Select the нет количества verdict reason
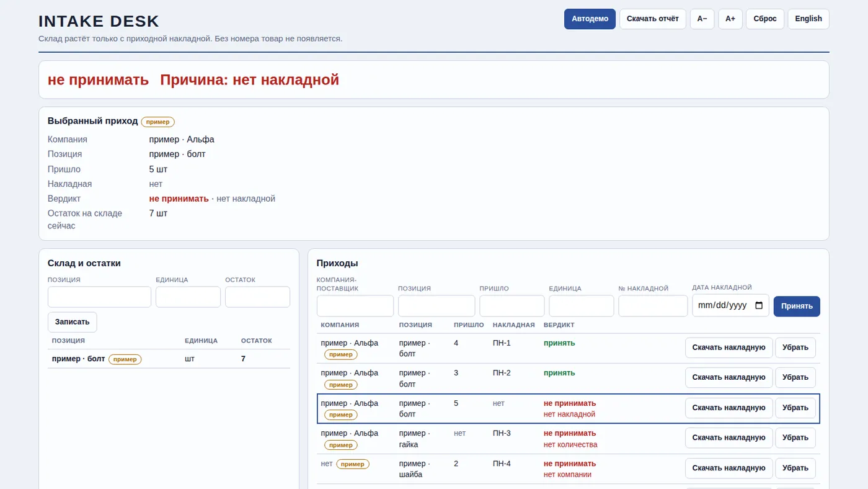This screenshot has height=489, width=868. pyautogui.click(x=570, y=444)
